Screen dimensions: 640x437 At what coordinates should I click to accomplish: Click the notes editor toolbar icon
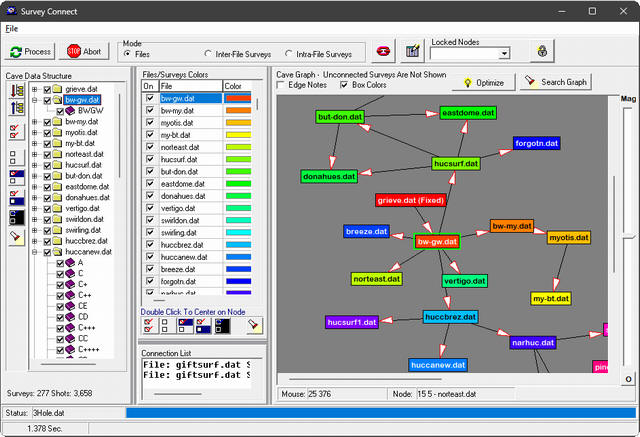[x=412, y=51]
